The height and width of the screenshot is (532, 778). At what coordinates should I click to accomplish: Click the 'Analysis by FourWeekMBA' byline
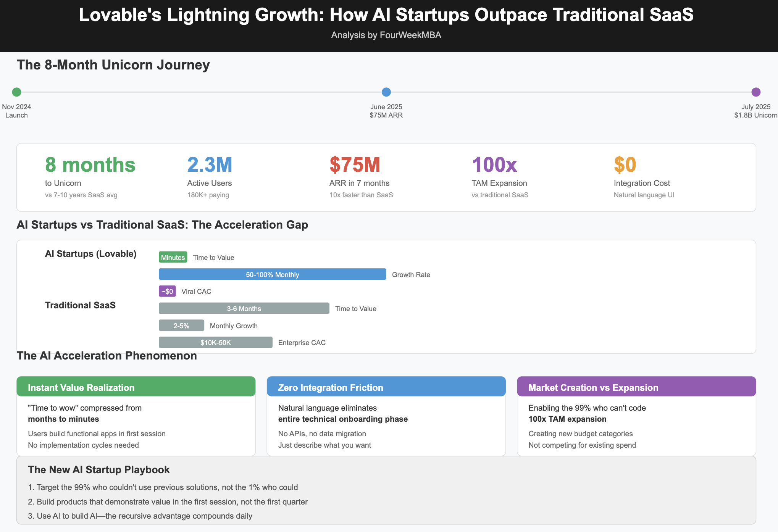386,35
